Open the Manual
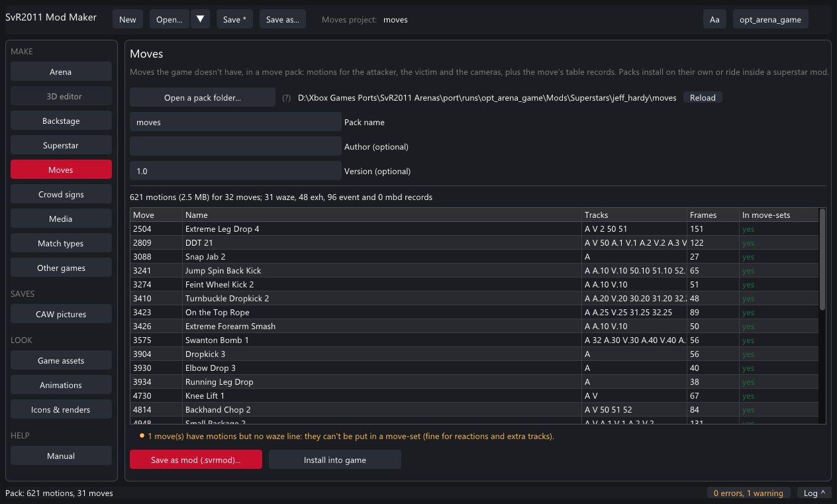837x504 pixels. click(61, 456)
